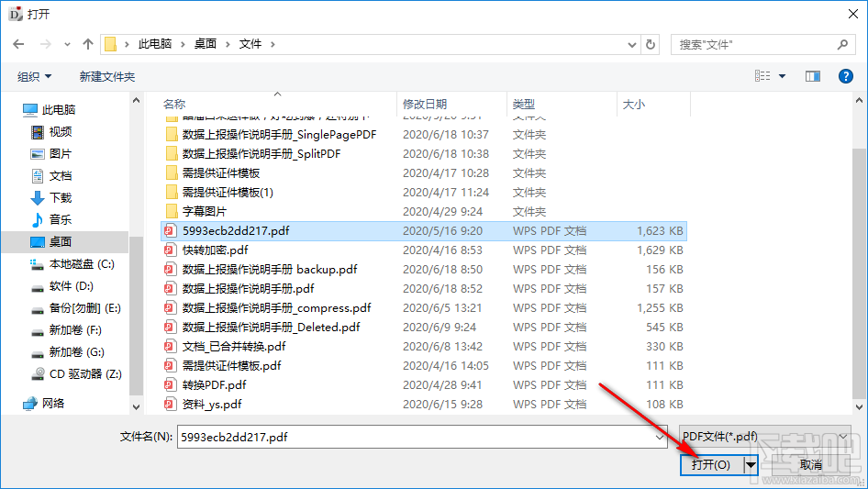Select file 转换PDF.pdf

[214, 385]
